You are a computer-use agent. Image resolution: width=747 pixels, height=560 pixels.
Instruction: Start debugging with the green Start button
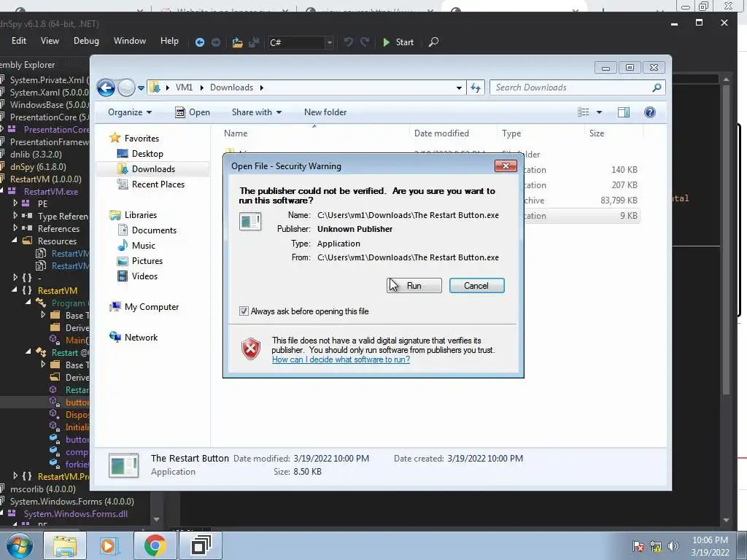click(398, 42)
